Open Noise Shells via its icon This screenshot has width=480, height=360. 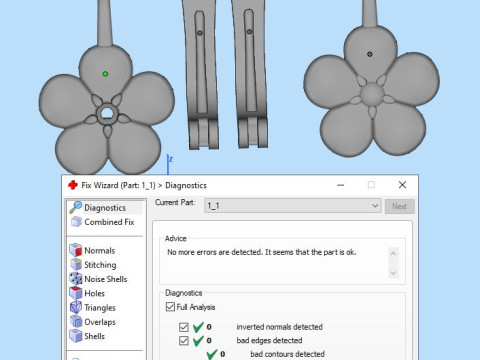coord(76,279)
